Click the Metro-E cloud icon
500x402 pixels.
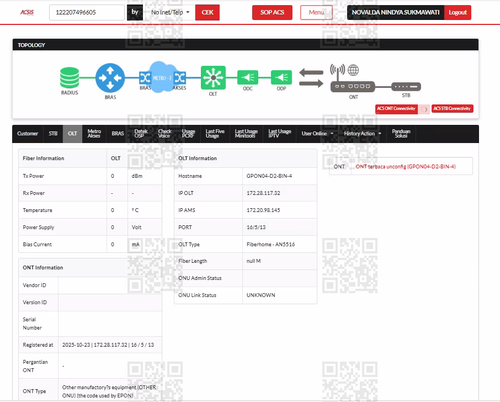coord(162,77)
